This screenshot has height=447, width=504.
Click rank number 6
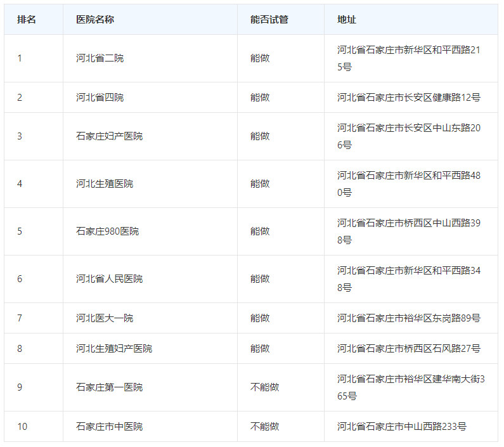click(x=20, y=279)
